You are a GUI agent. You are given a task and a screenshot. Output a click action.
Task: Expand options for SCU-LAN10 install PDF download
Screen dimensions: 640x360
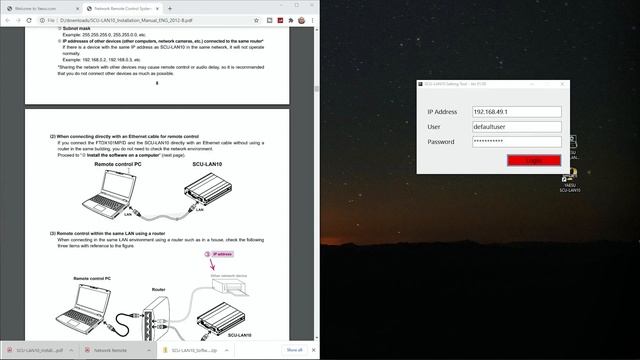(71, 350)
